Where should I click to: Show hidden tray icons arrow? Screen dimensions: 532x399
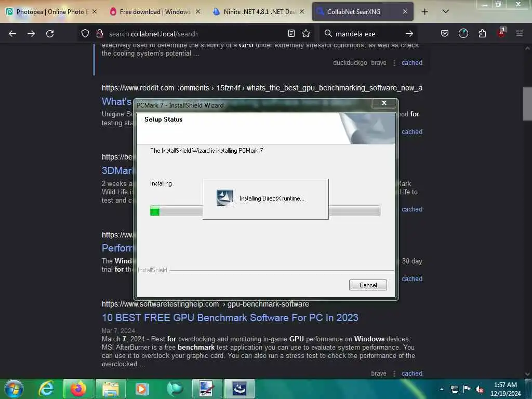pyautogui.click(x=442, y=389)
